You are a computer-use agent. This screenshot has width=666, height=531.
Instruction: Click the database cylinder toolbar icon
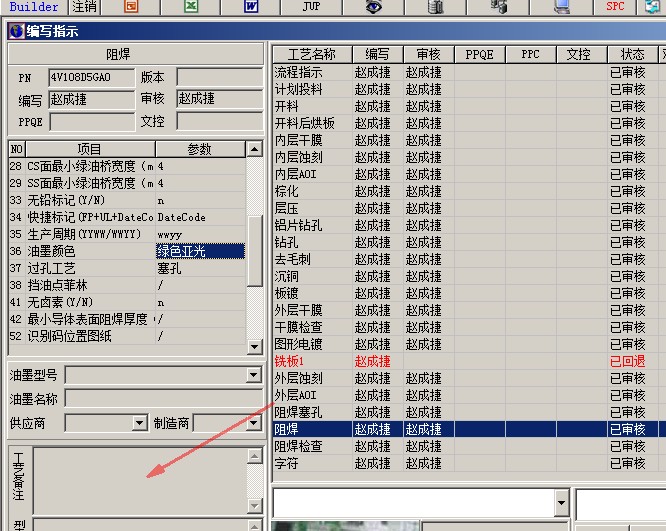(x=435, y=6)
